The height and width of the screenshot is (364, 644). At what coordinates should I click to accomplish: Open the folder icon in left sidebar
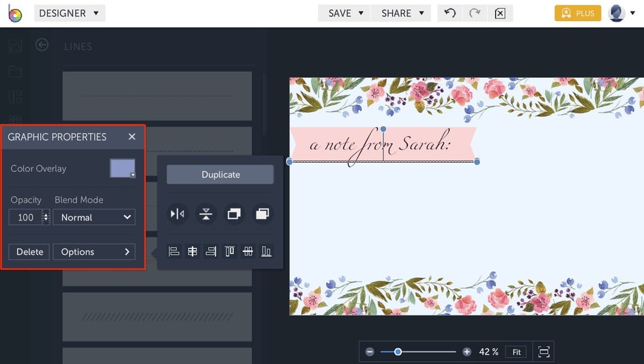(x=15, y=72)
